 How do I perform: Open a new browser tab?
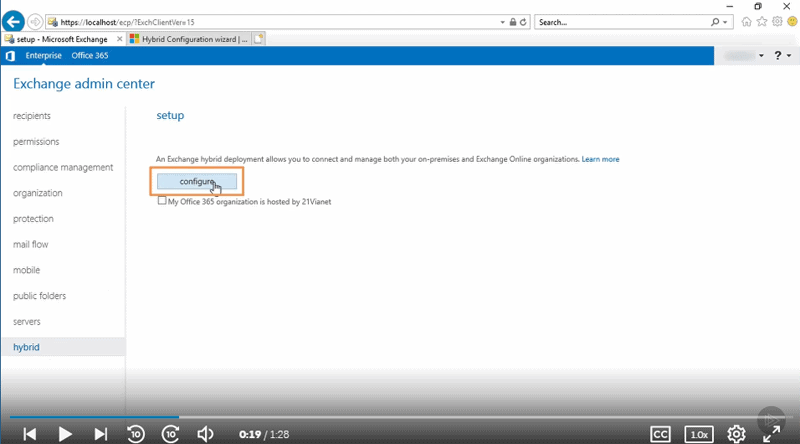pos(259,39)
